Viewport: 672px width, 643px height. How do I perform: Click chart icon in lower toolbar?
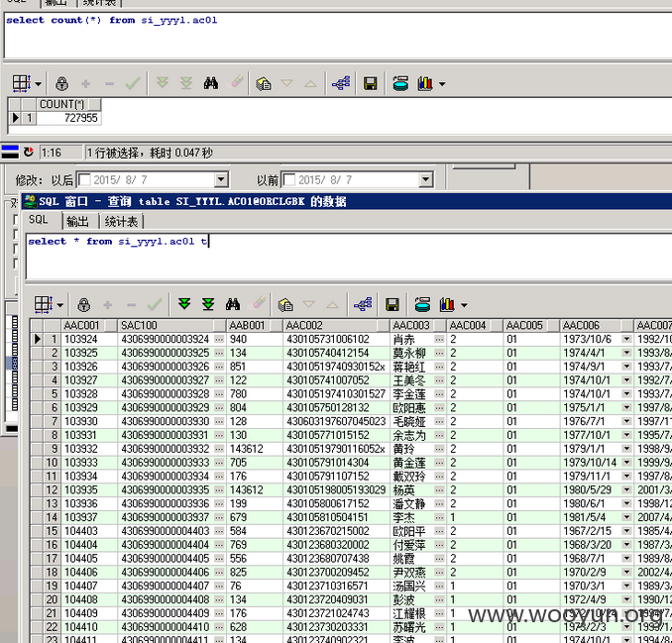point(447,305)
